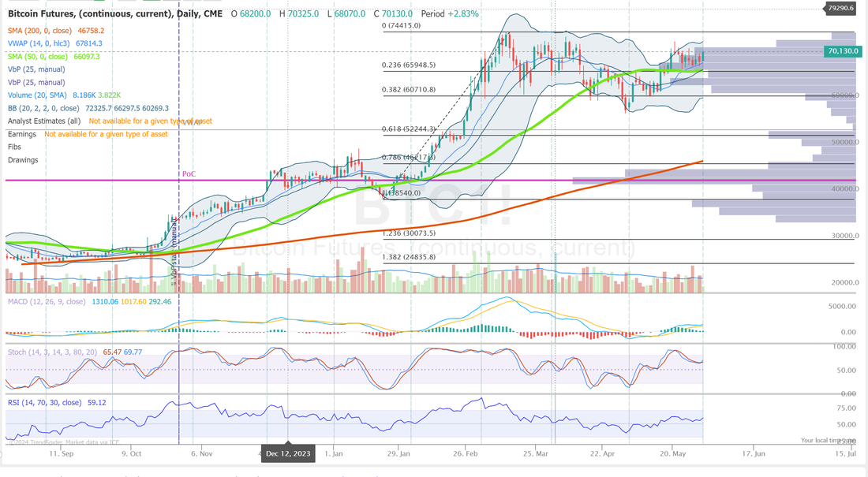Click the close price value 70130.0 in header
Screen dimensions: 868x477
pos(397,13)
